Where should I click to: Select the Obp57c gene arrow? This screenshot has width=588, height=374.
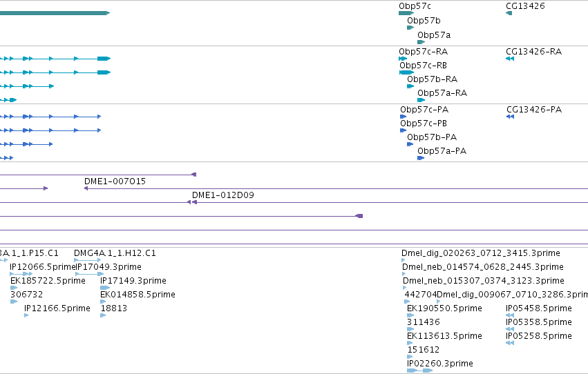[x=406, y=13]
